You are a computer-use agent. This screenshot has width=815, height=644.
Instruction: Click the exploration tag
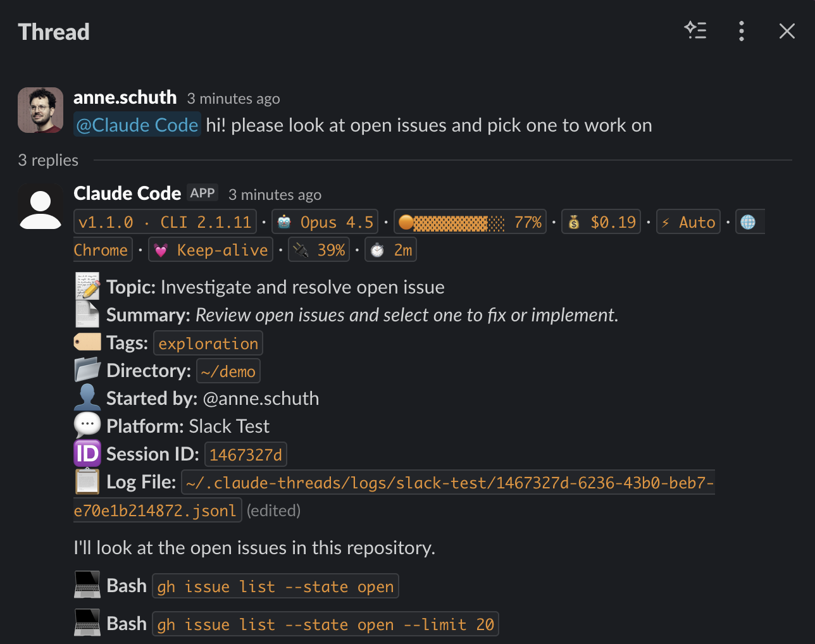(x=208, y=344)
